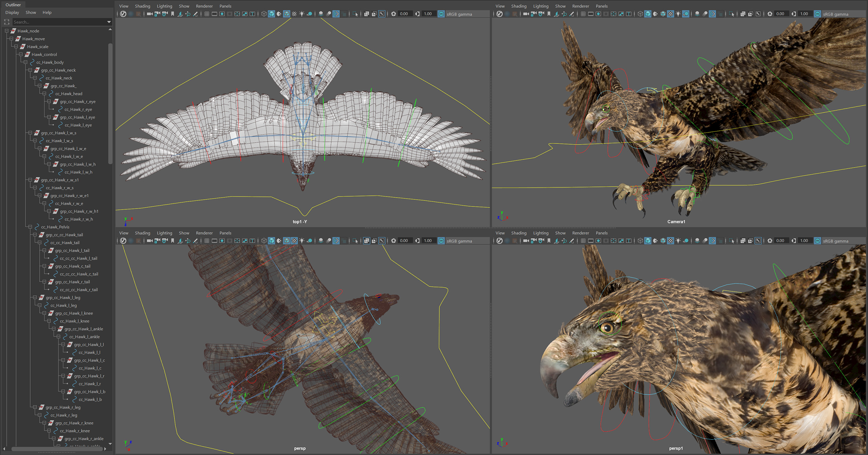The image size is (868, 455).
Task: Open Lighting menu in Camera1 viewport
Action: click(x=540, y=6)
